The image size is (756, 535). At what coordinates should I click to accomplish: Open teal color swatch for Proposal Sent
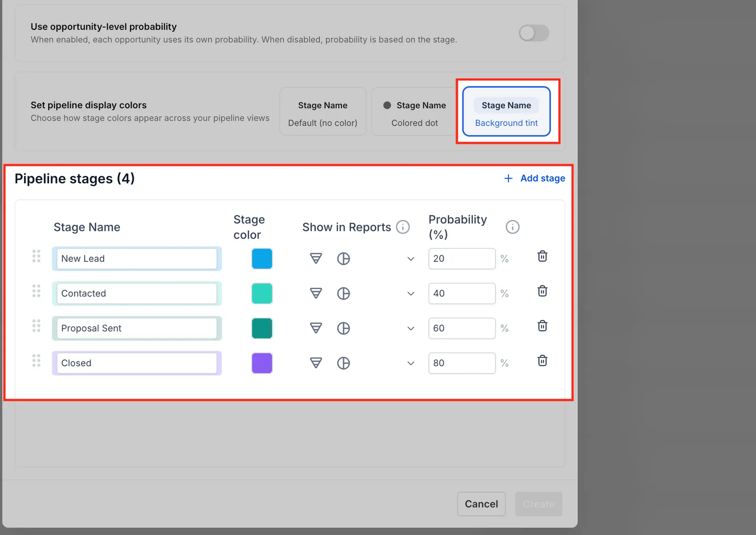[x=262, y=328]
